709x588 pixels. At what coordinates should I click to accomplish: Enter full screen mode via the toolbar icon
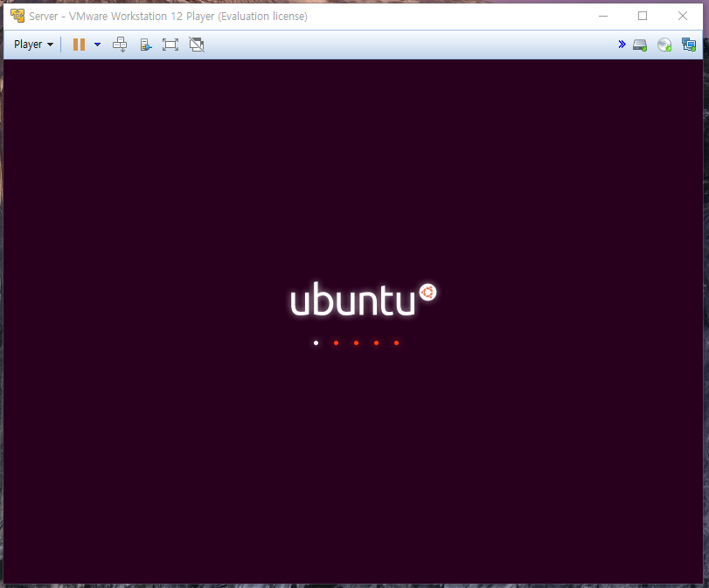[170, 45]
